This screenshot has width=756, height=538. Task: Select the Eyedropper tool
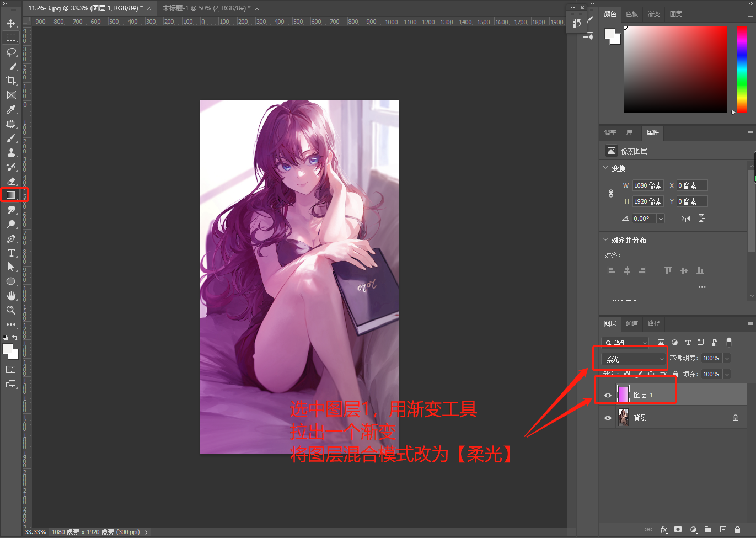pyautogui.click(x=11, y=109)
